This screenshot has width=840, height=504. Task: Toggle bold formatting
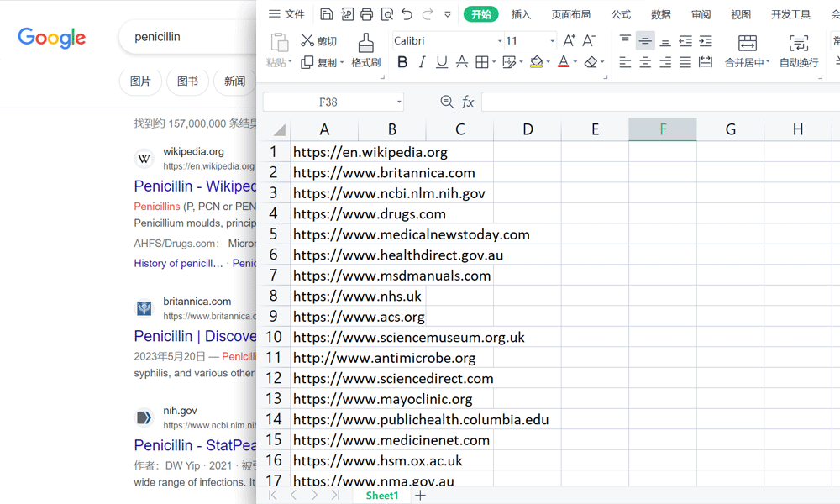pyautogui.click(x=402, y=62)
